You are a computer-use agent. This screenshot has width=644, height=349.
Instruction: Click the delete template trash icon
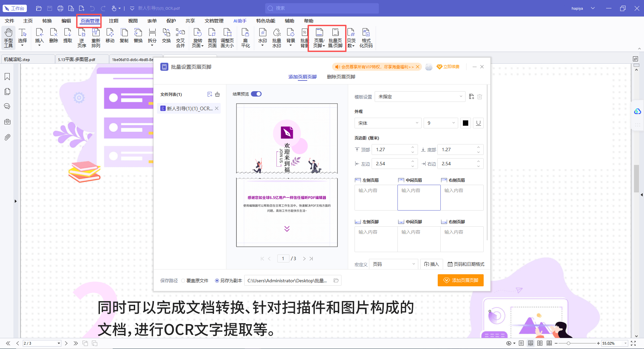[x=480, y=97]
